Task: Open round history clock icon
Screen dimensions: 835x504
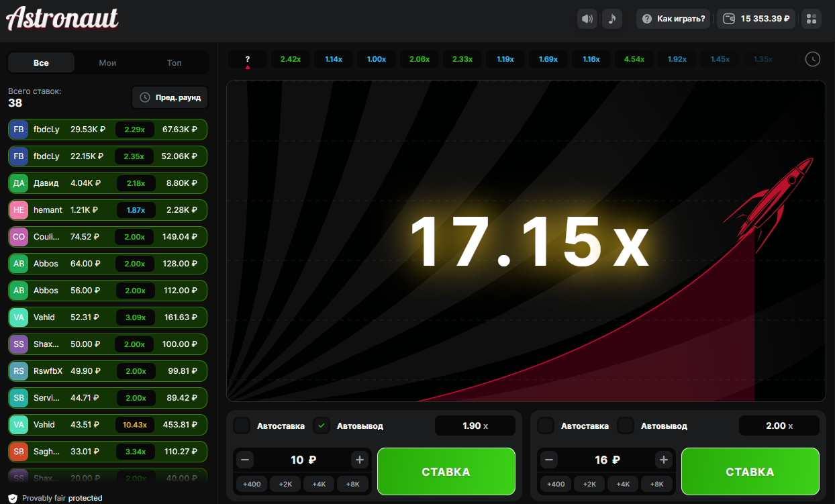Action: tap(812, 59)
